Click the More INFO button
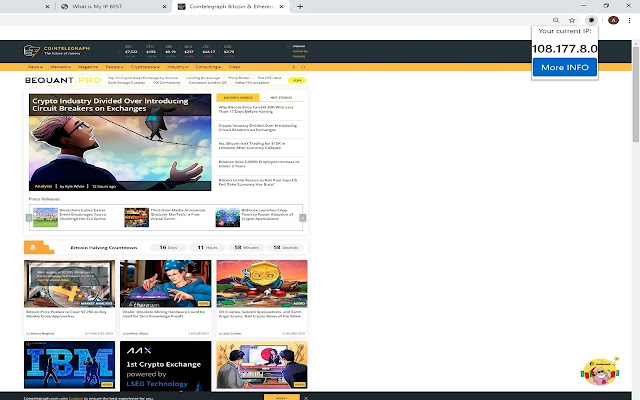640x400 pixels. click(564, 67)
